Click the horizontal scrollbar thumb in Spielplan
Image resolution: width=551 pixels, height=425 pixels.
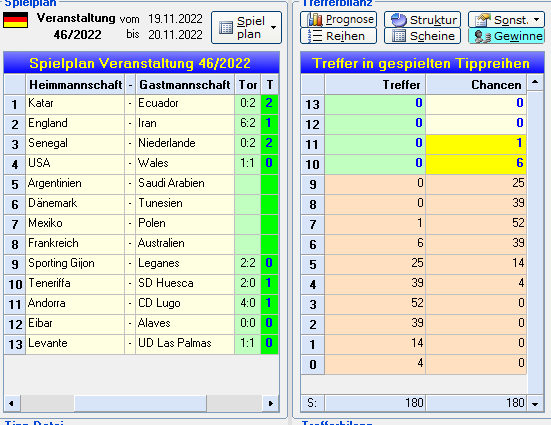click(x=140, y=403)
